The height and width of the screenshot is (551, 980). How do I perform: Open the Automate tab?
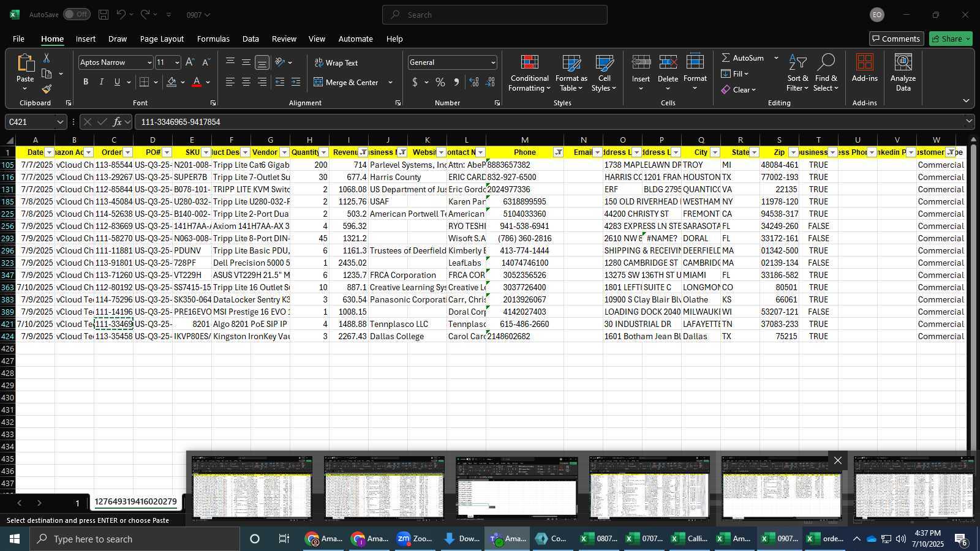pos(356,39)
